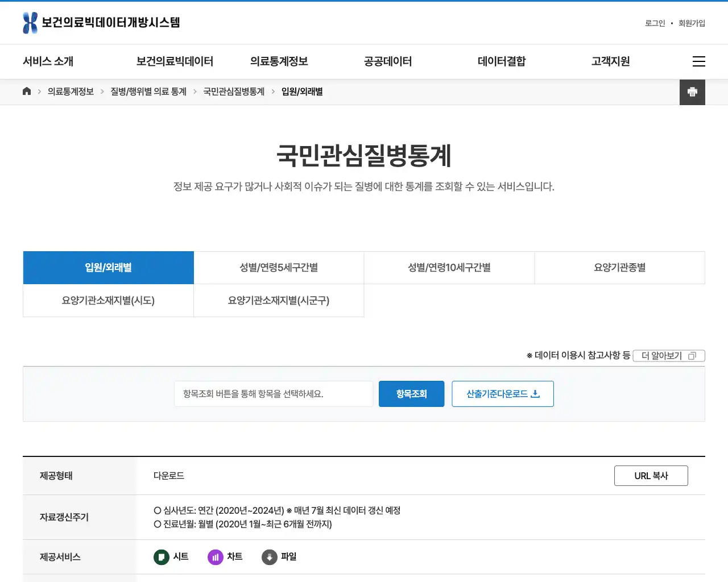Click 국민관심질병통계 breadcrumb link

point(234,92)
